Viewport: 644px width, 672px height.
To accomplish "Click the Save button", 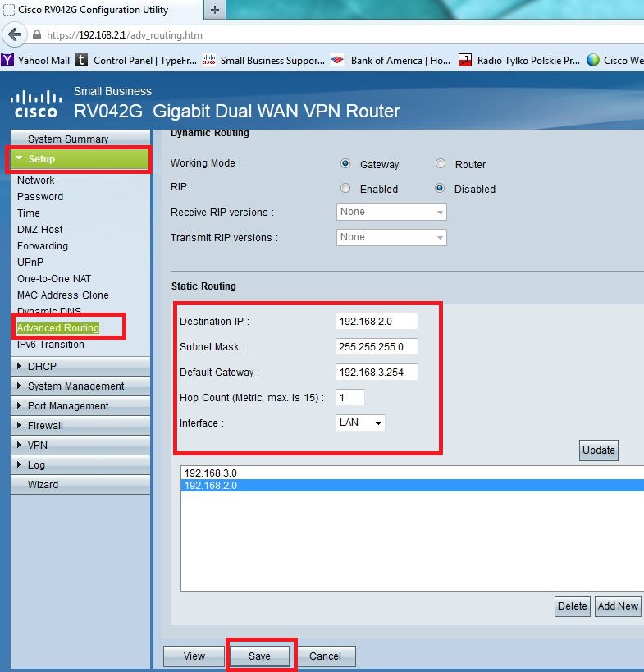I will [x=260, y=656].
